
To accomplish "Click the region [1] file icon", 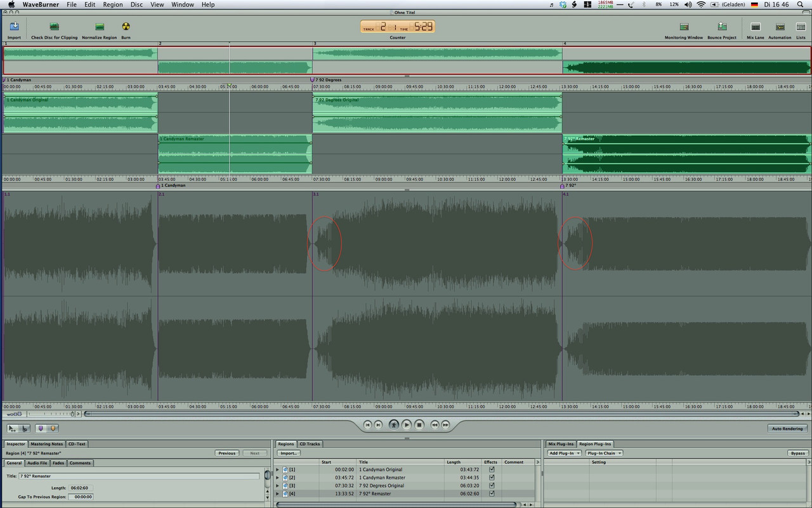I will coord(285,470).
